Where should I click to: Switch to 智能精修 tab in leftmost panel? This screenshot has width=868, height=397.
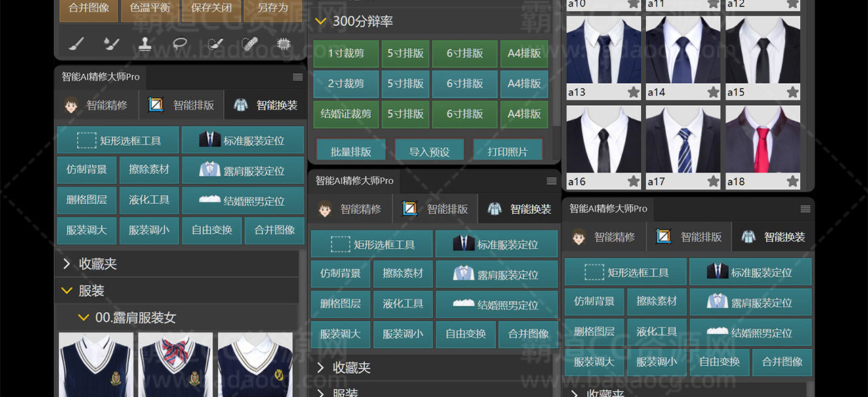[x=97, y=105]
